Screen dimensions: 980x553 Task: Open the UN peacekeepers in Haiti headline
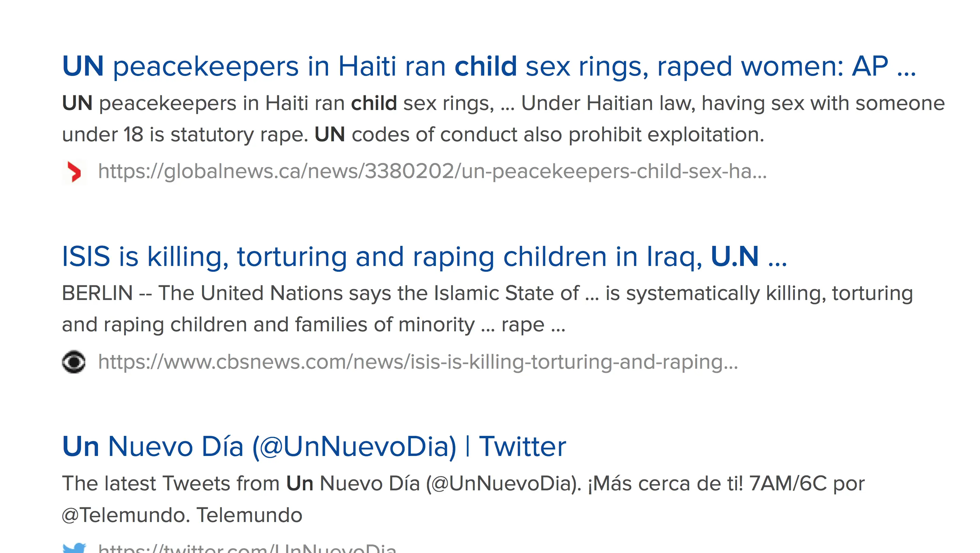pos(489,66)
